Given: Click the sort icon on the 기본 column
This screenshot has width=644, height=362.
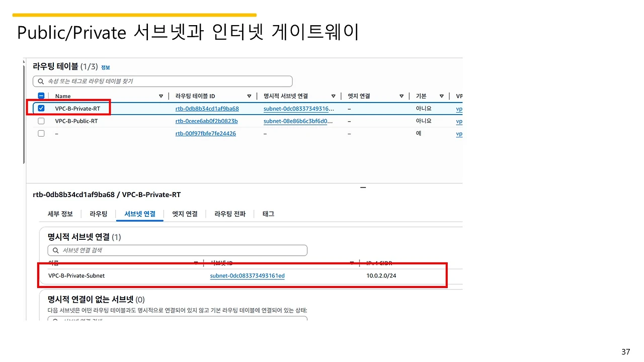Looking at the screenshot, I should pos(441,96).
